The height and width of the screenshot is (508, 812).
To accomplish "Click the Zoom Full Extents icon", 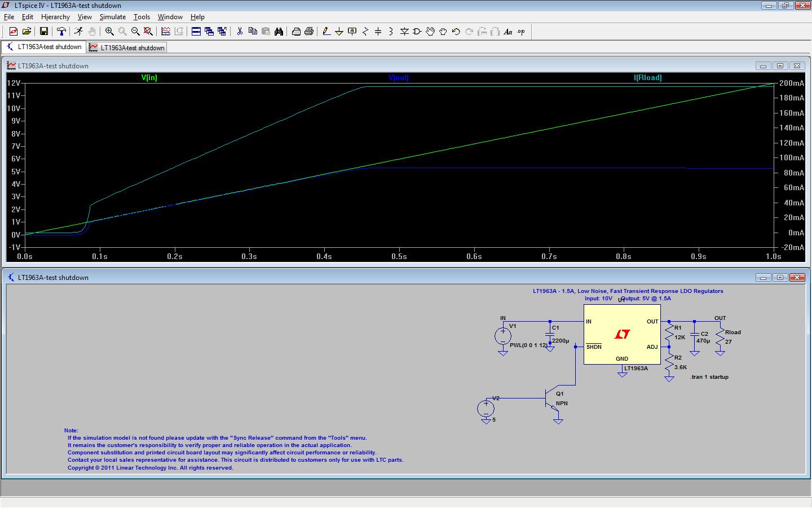I will coord(148,32).
